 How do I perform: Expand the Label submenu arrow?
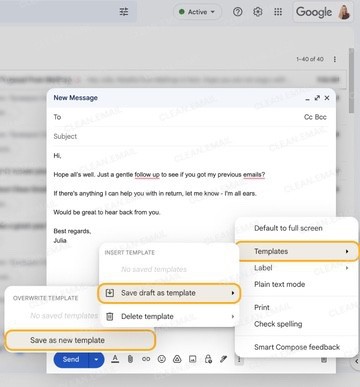(x=347, y=268)
